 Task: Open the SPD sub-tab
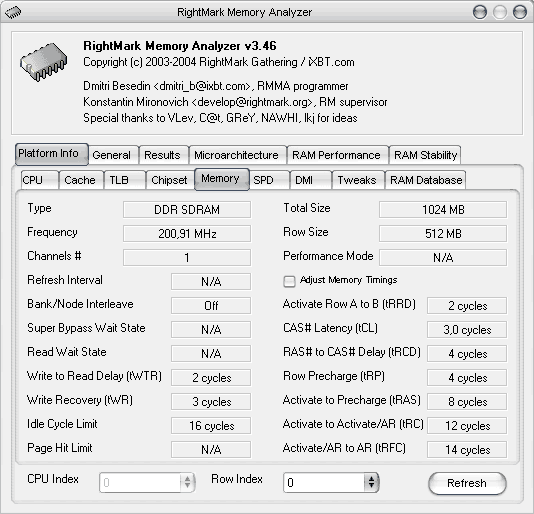(269, 180)
